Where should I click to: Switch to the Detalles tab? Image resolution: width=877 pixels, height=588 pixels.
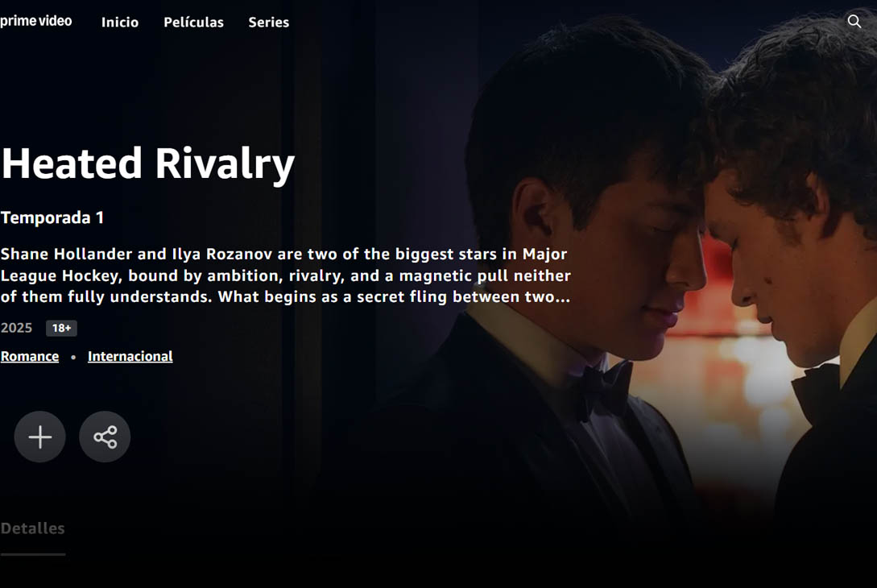point(32,528)
